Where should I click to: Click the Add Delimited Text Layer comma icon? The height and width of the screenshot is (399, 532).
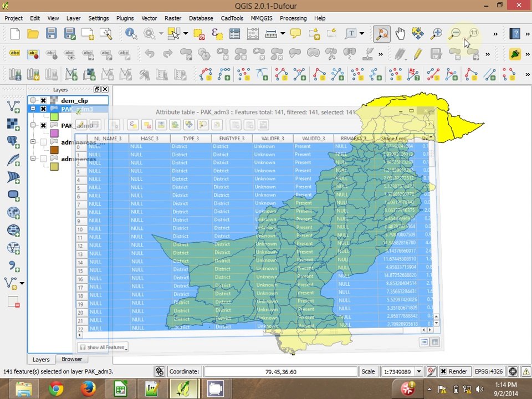click(x=13, y=266)
